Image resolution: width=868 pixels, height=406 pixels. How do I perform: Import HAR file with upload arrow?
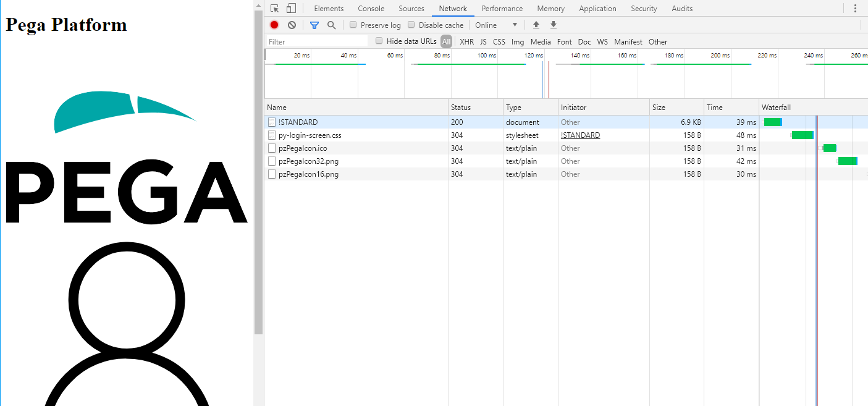tap(536, 25)
